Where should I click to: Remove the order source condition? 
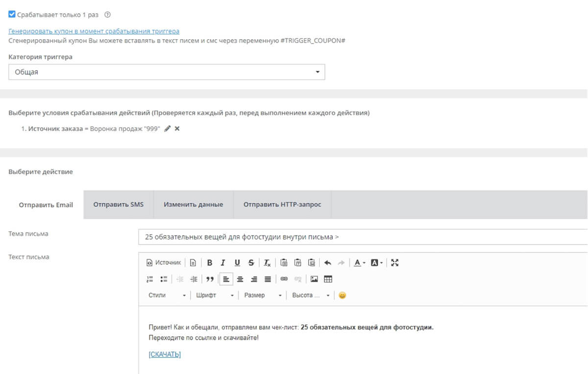[177, 128]
